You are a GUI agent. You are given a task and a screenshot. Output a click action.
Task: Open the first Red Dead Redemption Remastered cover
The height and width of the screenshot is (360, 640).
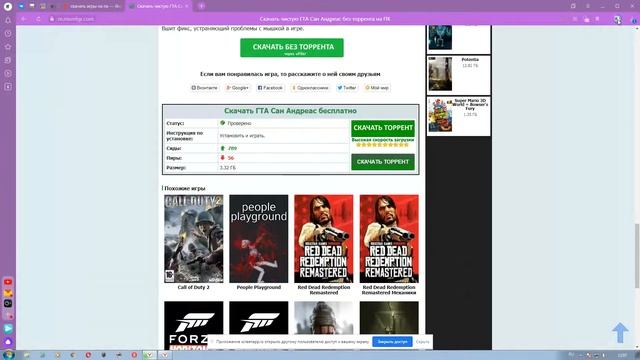[324, 239]
